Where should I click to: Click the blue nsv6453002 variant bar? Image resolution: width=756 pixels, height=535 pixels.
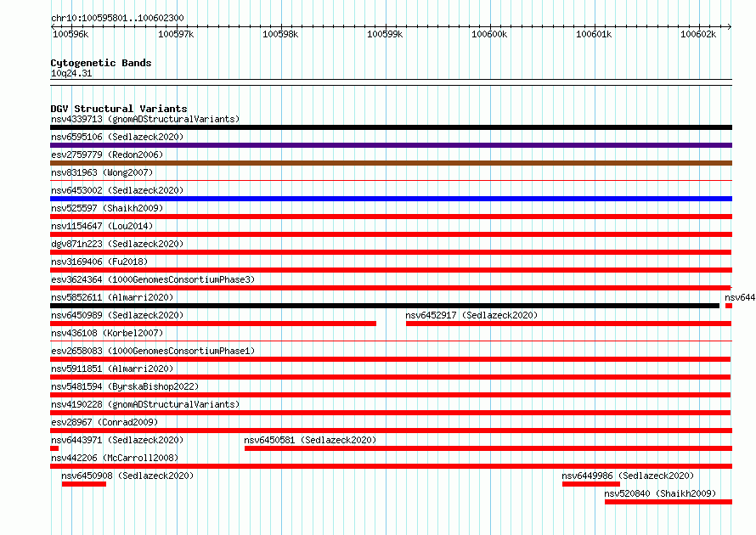pyautogui.click(x=391, y=199)
